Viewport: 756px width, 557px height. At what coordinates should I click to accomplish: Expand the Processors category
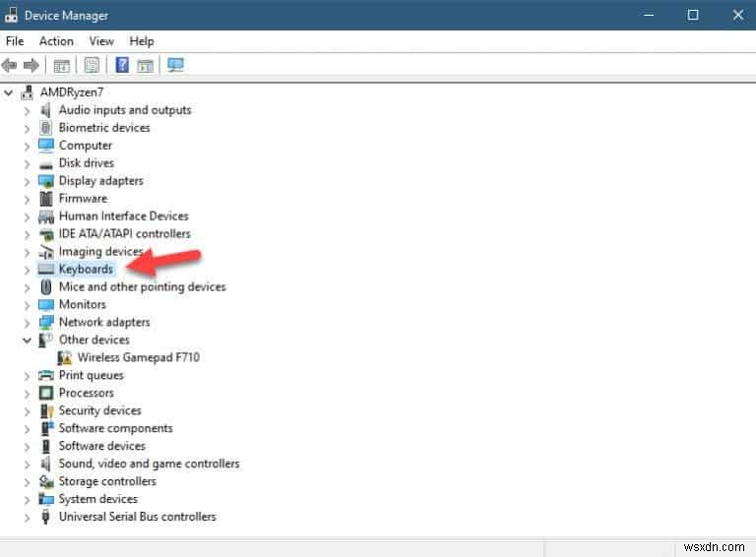(27, 394)
